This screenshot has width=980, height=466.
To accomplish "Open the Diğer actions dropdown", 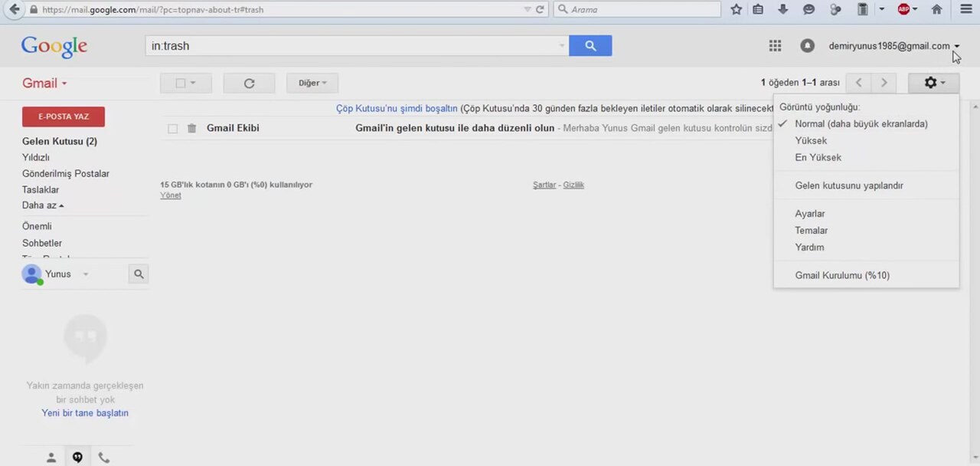I will pos(312,83).
